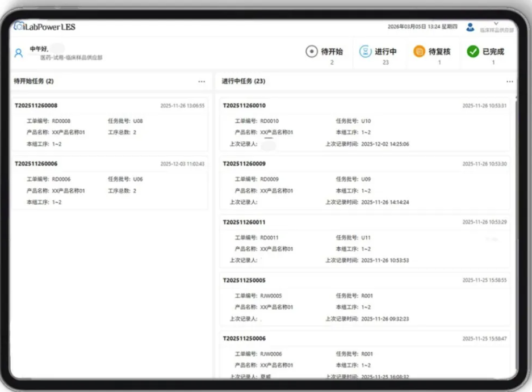532x392 pixels.
Task: Click the green 已完成 checkmark icon
Action: (x=473, y=52)
